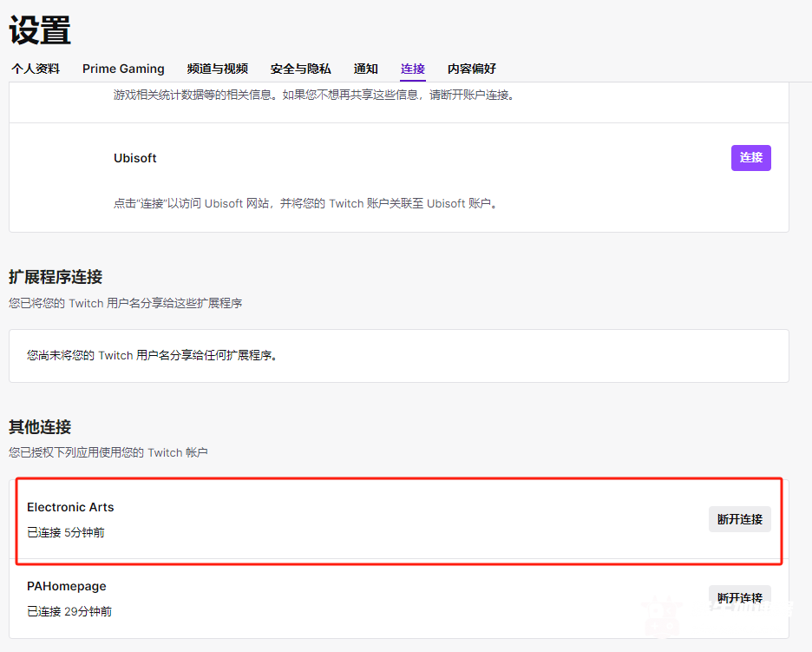Click the 已连接 5分钟前 status text
Screen dimensions: 812x652
(x=66, y=532)
